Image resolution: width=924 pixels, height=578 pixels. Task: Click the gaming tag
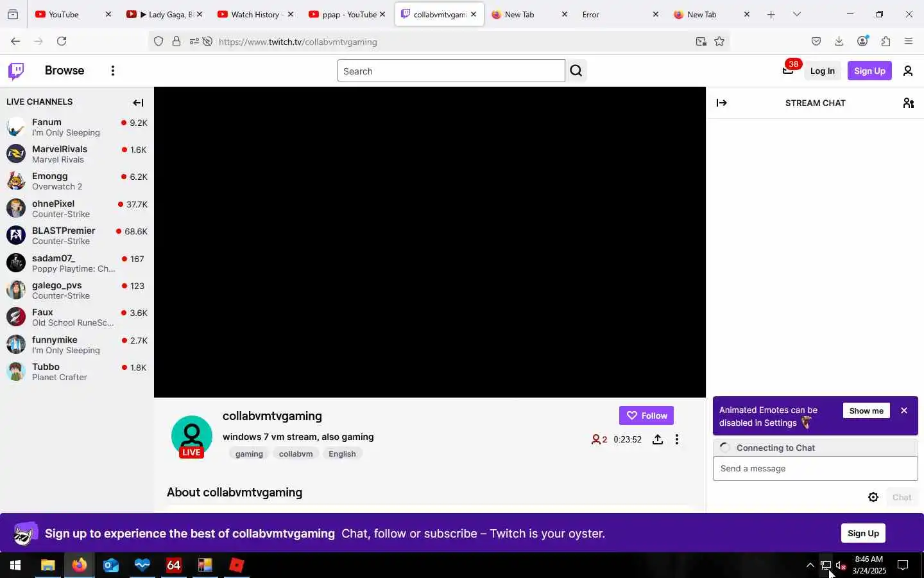[249, 453]
